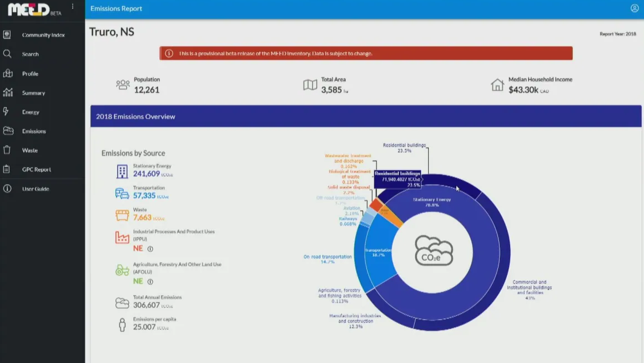Open the Waste bin icon
The image size is (644, 363).
click(x=7, y=150)
